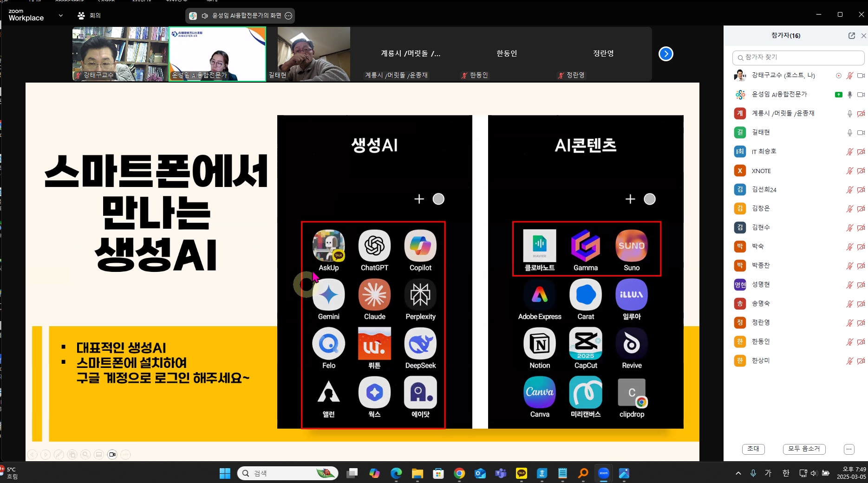
Task: Select participant 박종찬 in list
Action: [x=796, y=266]
